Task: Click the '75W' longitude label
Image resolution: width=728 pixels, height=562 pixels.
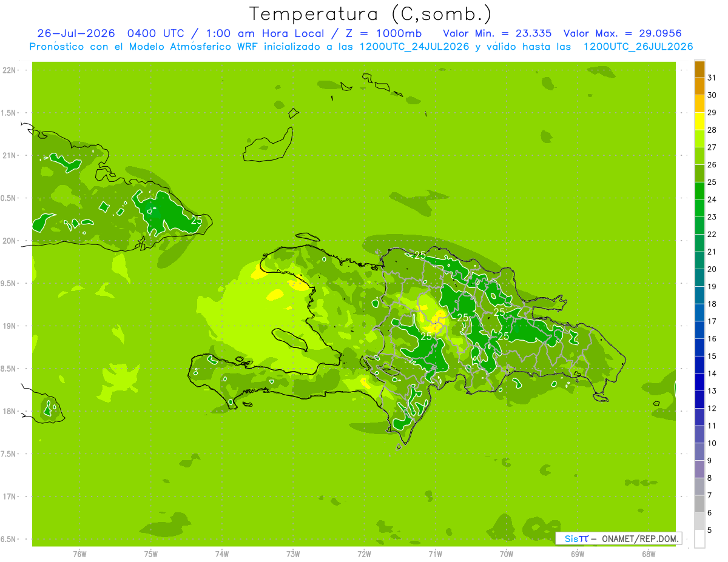Action: pyautogui.click(x=150, y=554)
